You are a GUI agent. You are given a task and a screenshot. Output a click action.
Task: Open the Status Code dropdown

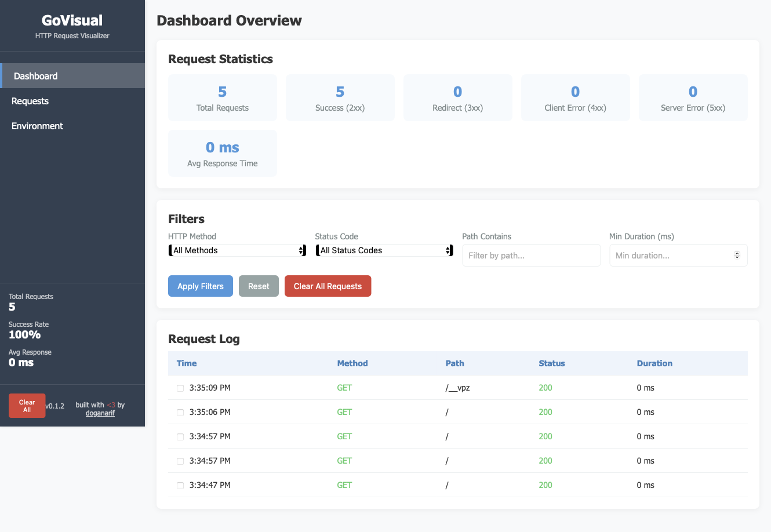[384, 250]
